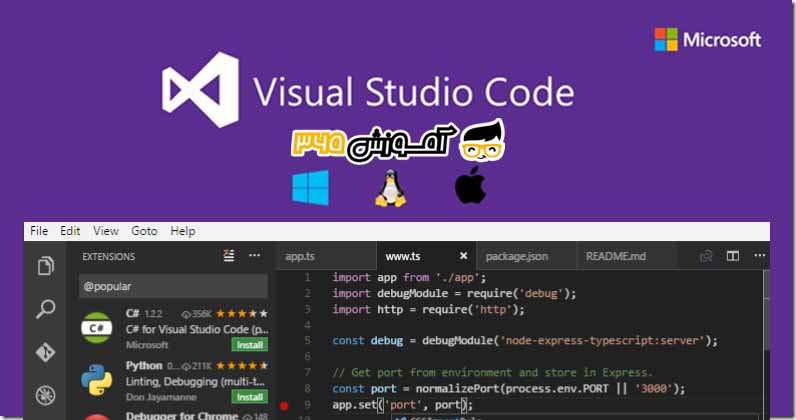Image resolution: width=796 pixels, height=420 pixels.
Task: Click open changes icon in editor toolbar
Action: click(706, 256)
